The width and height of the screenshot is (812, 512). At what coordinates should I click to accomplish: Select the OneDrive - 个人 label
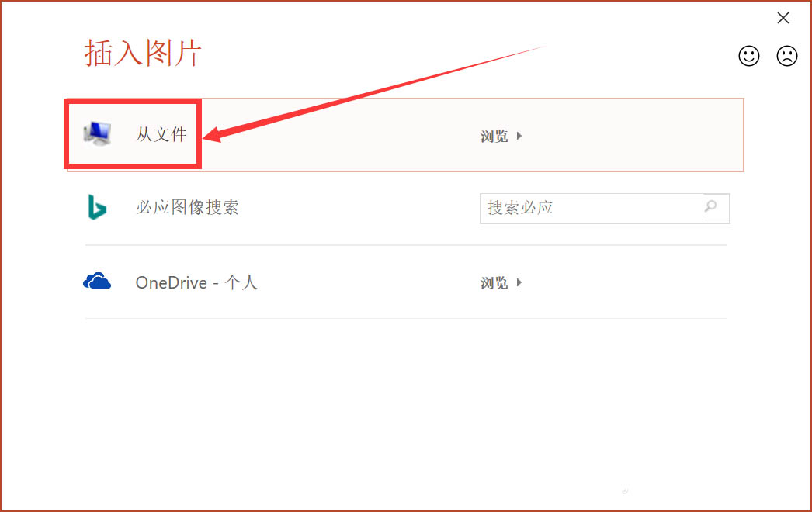[x=196, y=282]
